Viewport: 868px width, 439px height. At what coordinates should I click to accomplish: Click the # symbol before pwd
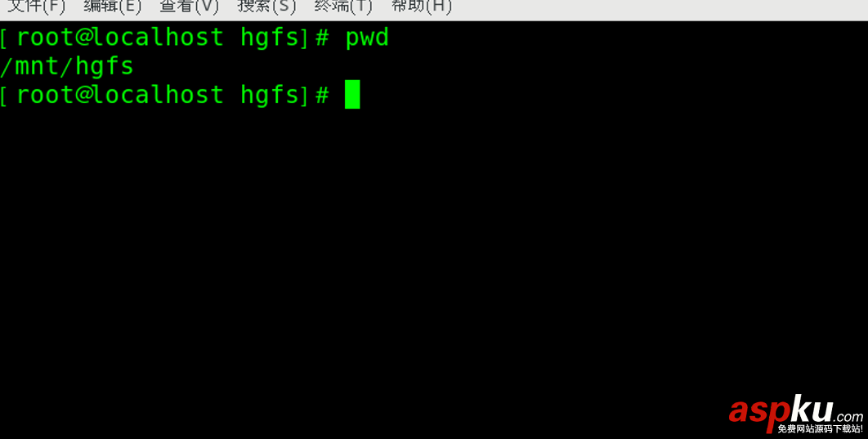point(322,38)
